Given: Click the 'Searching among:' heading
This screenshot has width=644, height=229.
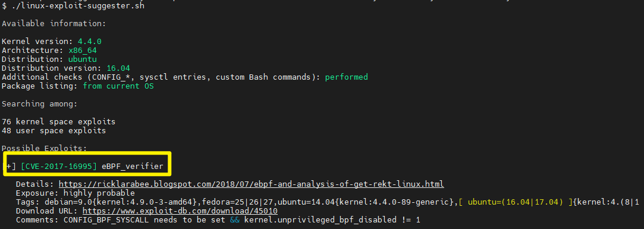Looking at the screenshot, I should tap(39, 104).
